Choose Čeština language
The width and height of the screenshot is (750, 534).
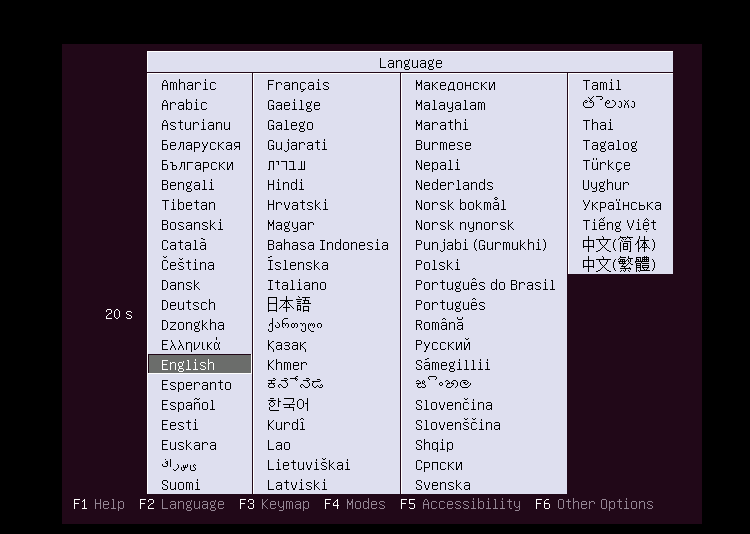[188, 265]
